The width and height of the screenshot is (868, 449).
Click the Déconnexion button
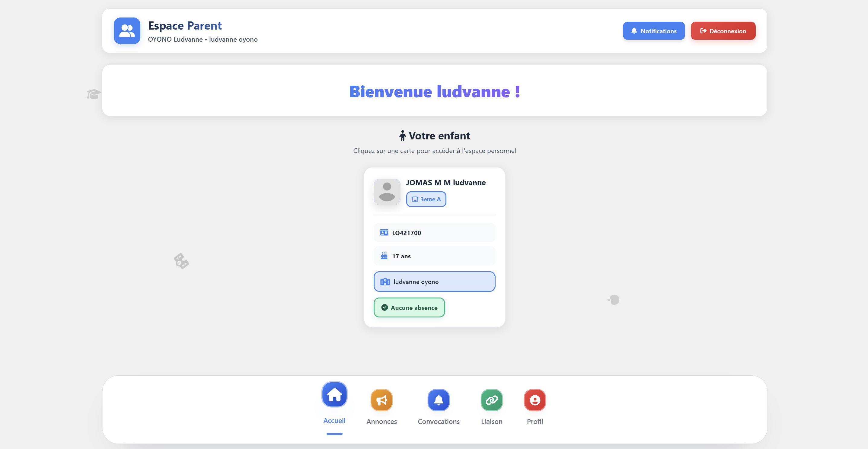pyautogui.click(x=723, y=31)
